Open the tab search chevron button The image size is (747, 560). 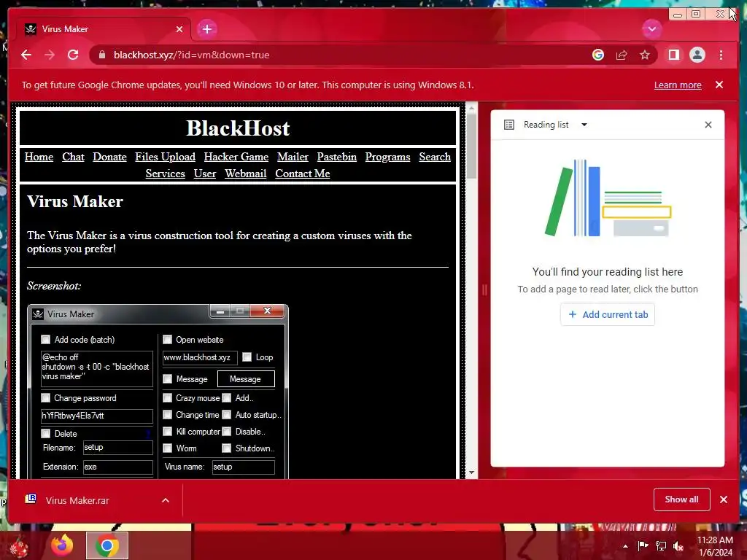click(651, 29)
